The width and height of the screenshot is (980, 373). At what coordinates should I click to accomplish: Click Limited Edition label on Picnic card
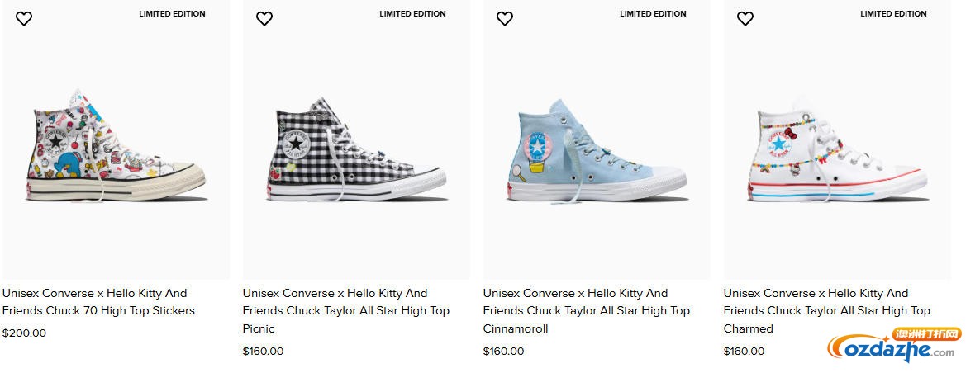412,14
